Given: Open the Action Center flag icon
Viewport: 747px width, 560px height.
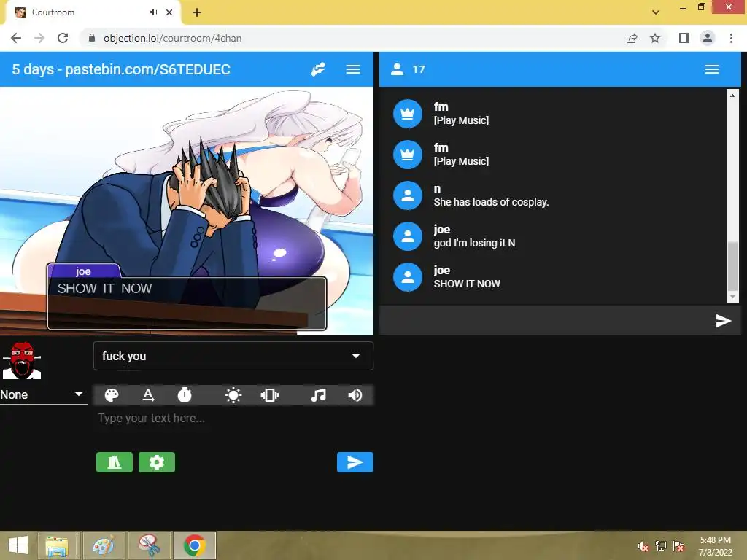Looking at the screenshot, I should coord(678,546).
